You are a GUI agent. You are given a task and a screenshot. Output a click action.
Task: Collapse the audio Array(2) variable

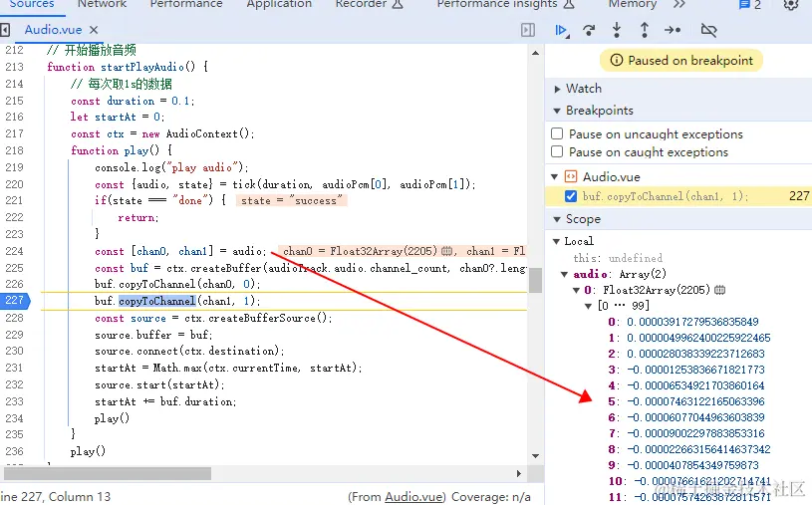pyautogui.click(x=565, y=274)
